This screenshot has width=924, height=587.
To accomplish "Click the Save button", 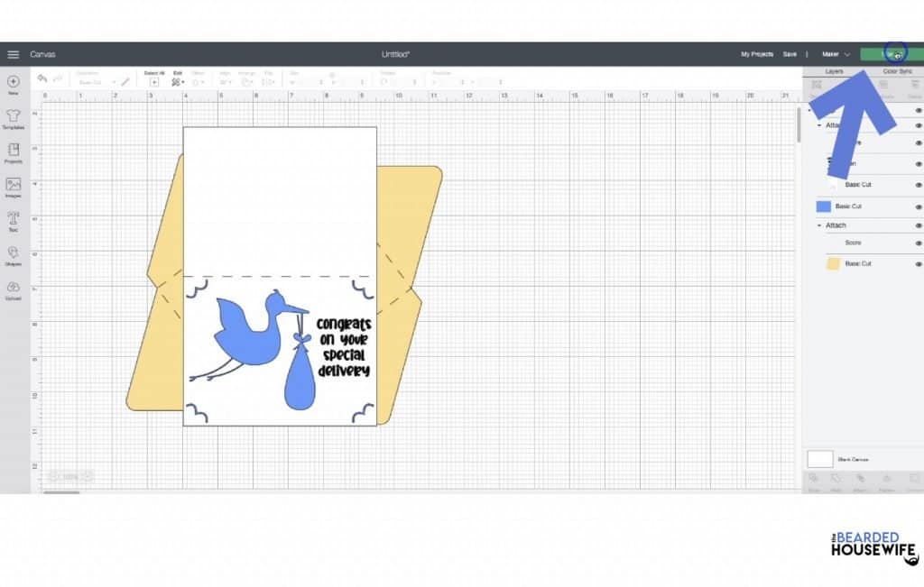I will click(790, 54).
